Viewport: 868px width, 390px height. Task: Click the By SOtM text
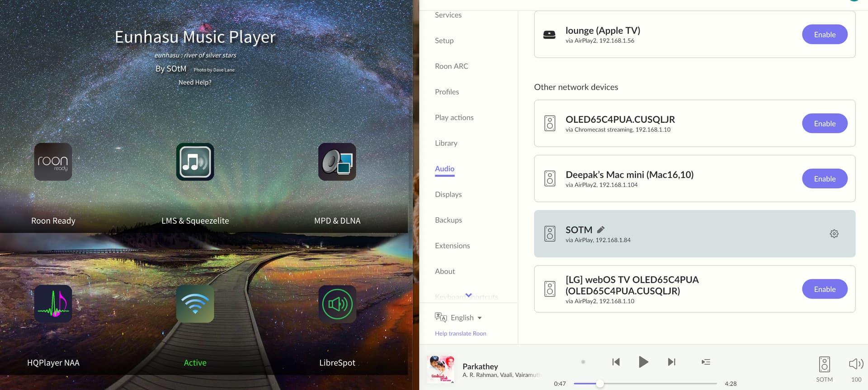click(x=171, y=69)
